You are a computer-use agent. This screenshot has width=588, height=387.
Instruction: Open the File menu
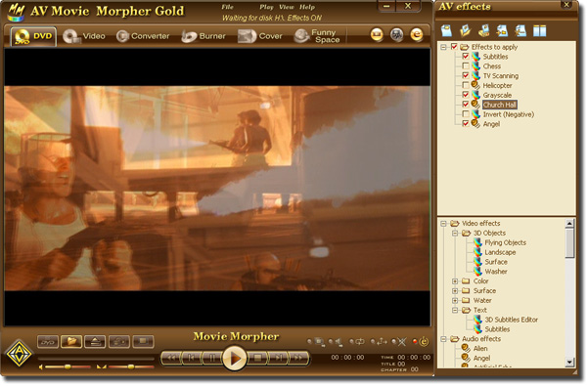tap(227, 7)
